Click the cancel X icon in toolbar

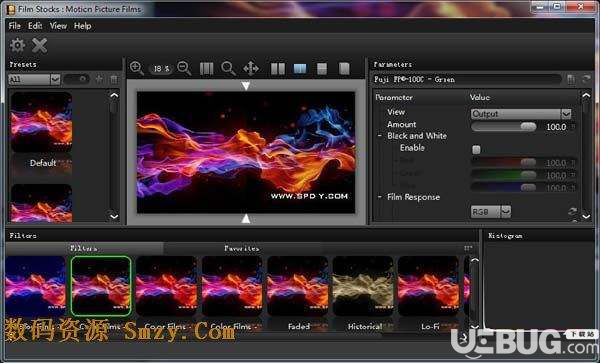[x=39, y=46]
